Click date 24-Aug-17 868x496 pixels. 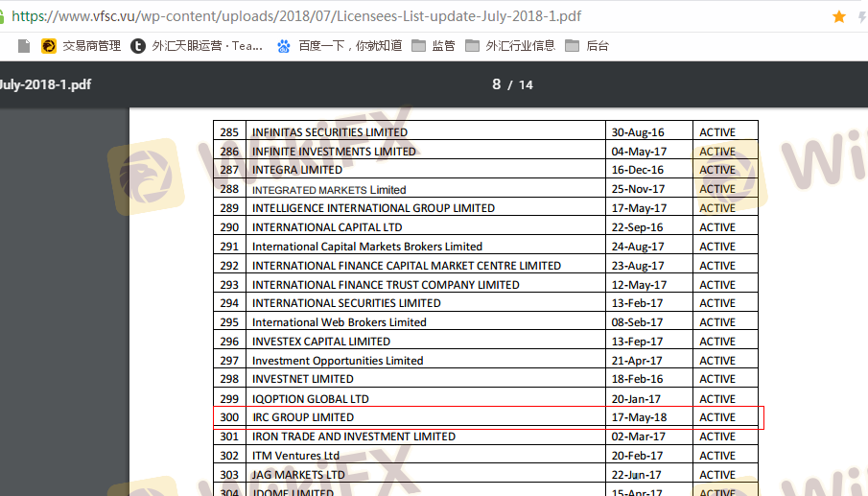click(638, 247)
